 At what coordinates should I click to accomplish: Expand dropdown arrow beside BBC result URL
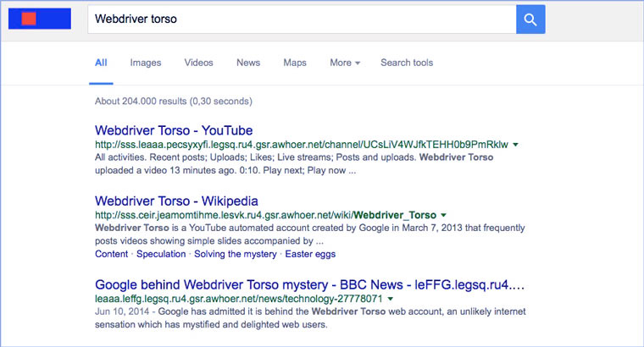click(x=390, y=299)
